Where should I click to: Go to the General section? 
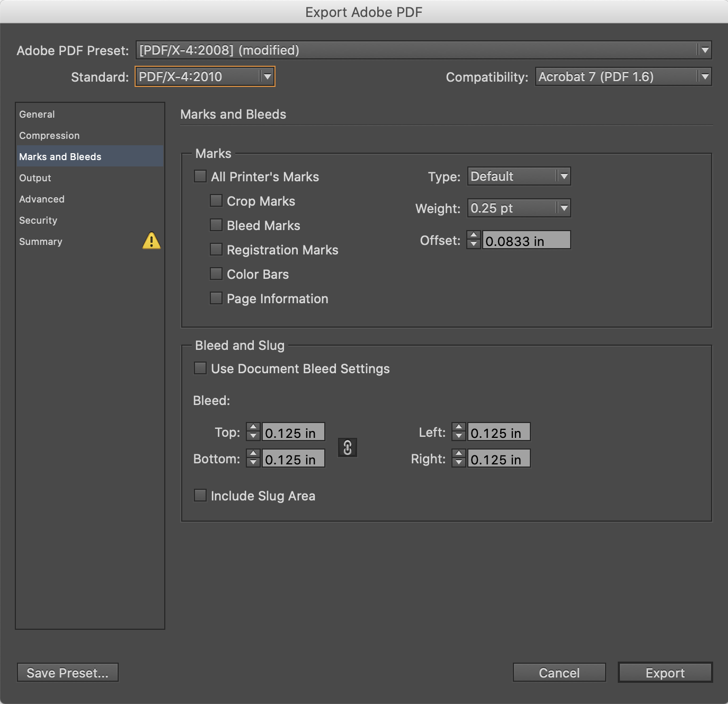click(90, 114)
